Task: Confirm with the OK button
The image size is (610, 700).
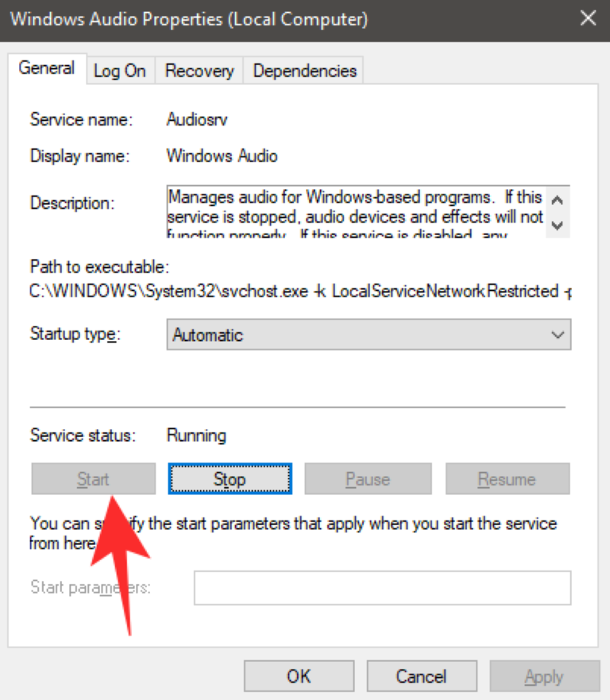Action: click(299, 676)
